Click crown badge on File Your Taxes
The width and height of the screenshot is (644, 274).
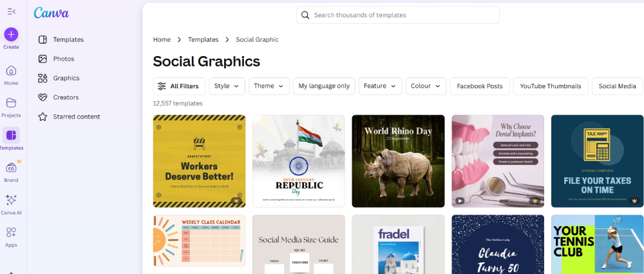pyautogui.click(x=634, y=201)
